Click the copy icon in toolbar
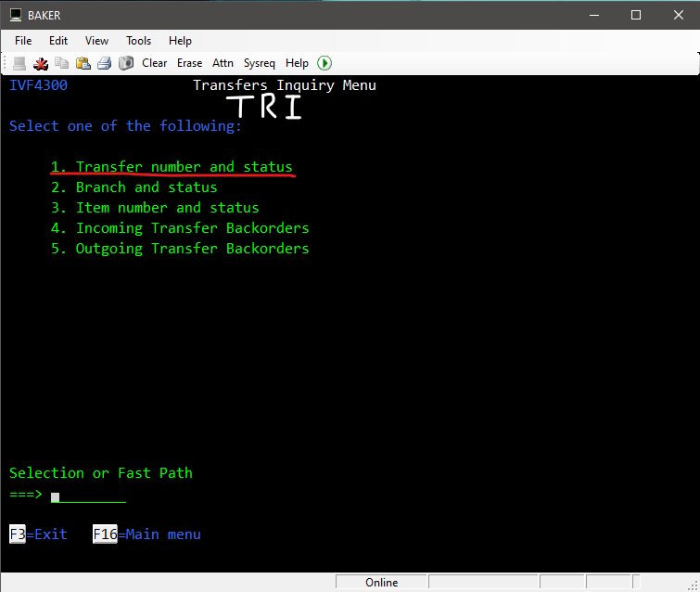Screen dimensions: 700x592 pos(61,63)
